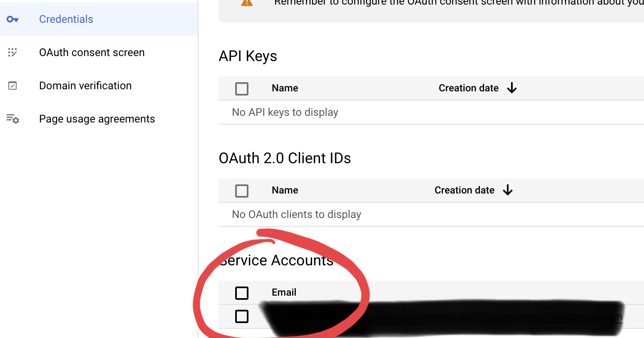The width and height of the screenshot is (644, 338).
Task: Open the Credentials menu item
Action: 66,20
